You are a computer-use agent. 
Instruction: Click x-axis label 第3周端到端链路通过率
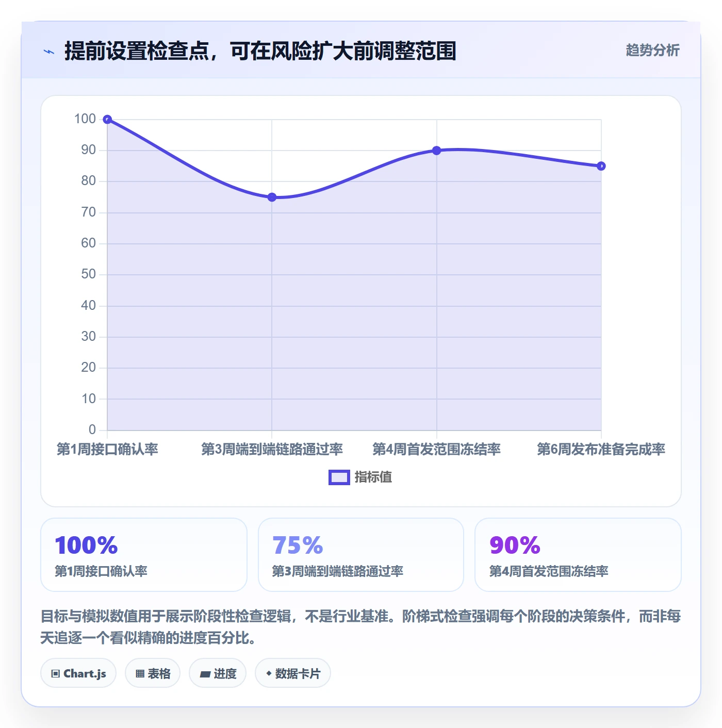pyautogui.click(x=272, y=449)
